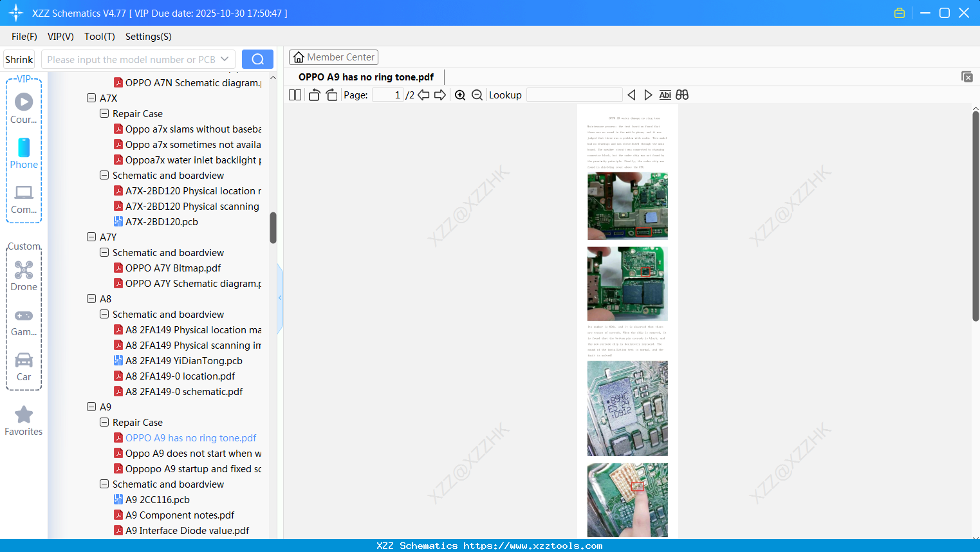980x552 pixels.
Task: Collapse the left panel splitter handle
Action: pyautogui.click(x=280, y=298)
